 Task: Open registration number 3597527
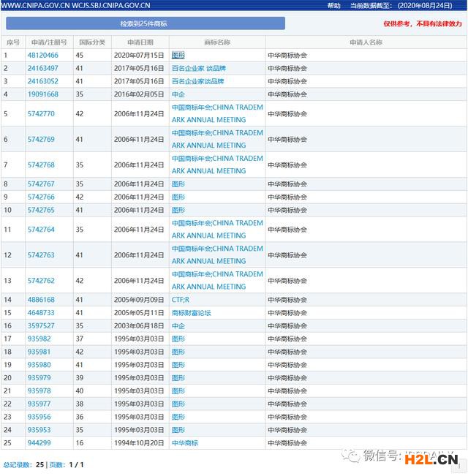pos(41,326)
